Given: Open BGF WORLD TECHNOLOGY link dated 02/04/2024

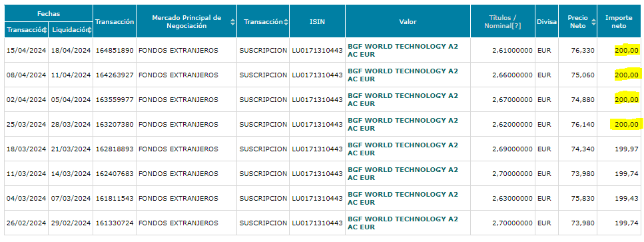Looking at the screenshot, I should tap(402, 99).
